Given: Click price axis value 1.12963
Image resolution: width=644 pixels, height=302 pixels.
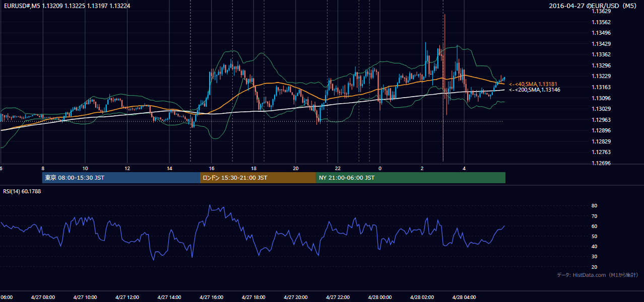Looking at the screenshot, I should (x=601, y=120).
